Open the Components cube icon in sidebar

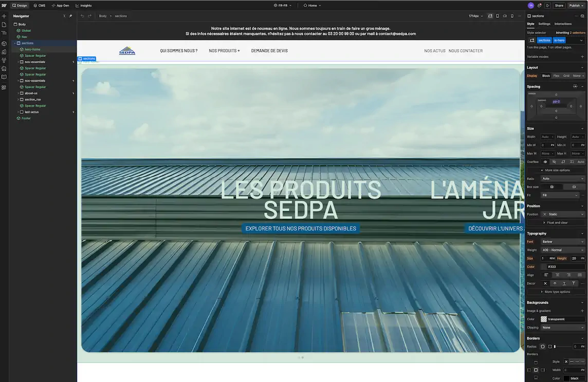[x=4, y=44]
